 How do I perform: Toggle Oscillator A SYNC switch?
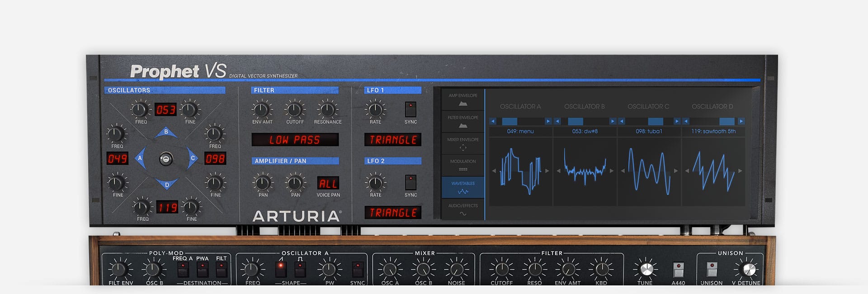tap(358, 269)
